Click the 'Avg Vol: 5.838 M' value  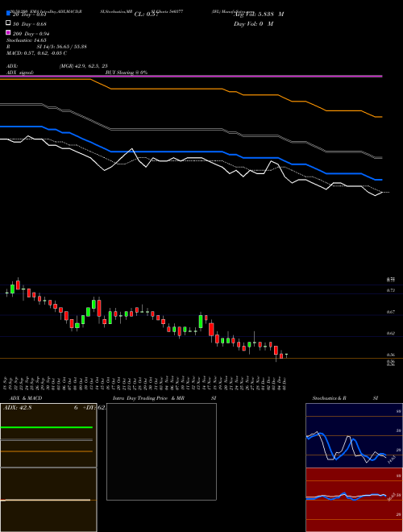pos(259,15)
